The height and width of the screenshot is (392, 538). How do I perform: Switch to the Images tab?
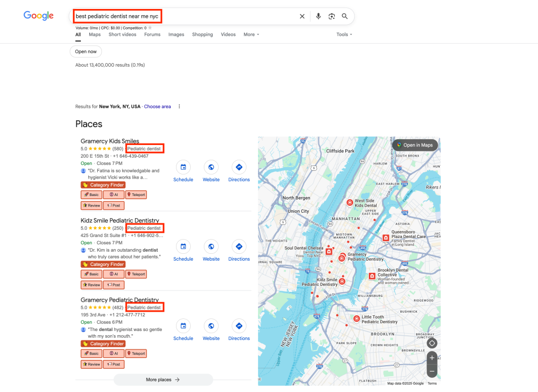[177, 34]
